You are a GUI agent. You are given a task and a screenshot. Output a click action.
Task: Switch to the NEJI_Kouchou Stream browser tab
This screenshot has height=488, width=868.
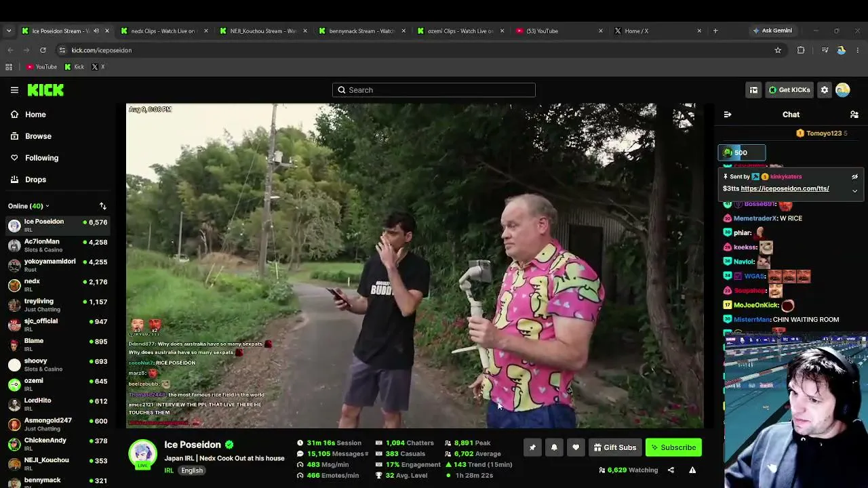(x=262, y=30)
